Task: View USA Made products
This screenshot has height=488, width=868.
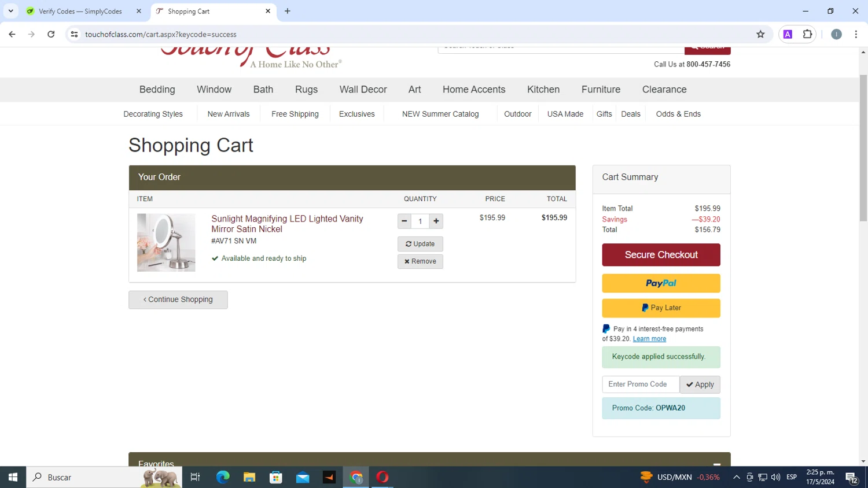Action: point(565,114)
